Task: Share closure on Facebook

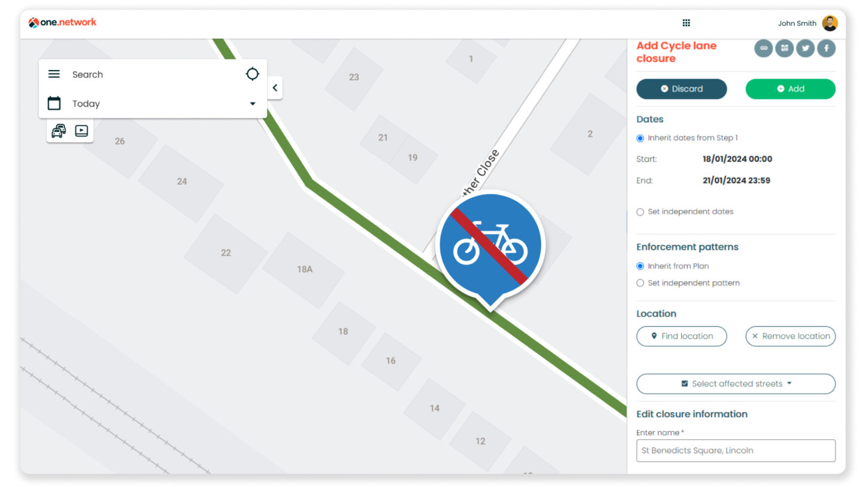Action: coord(826,48)
